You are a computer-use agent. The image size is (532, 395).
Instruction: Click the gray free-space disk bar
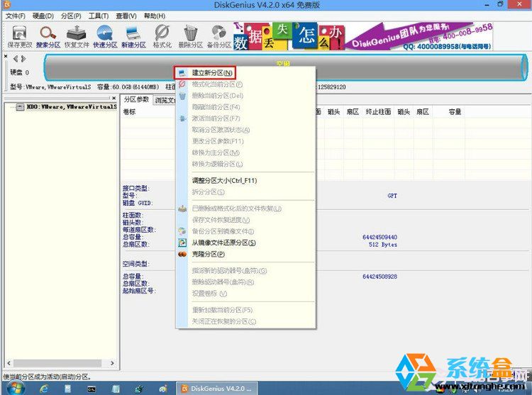click(286, 67)
